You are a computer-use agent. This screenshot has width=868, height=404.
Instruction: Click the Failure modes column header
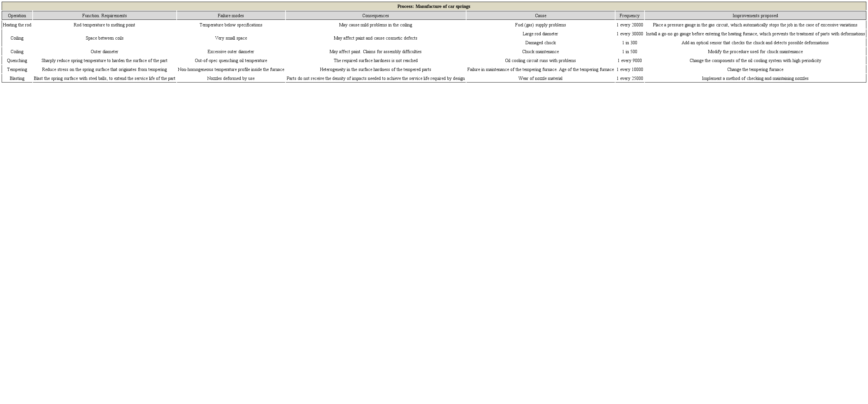point(231,16)
